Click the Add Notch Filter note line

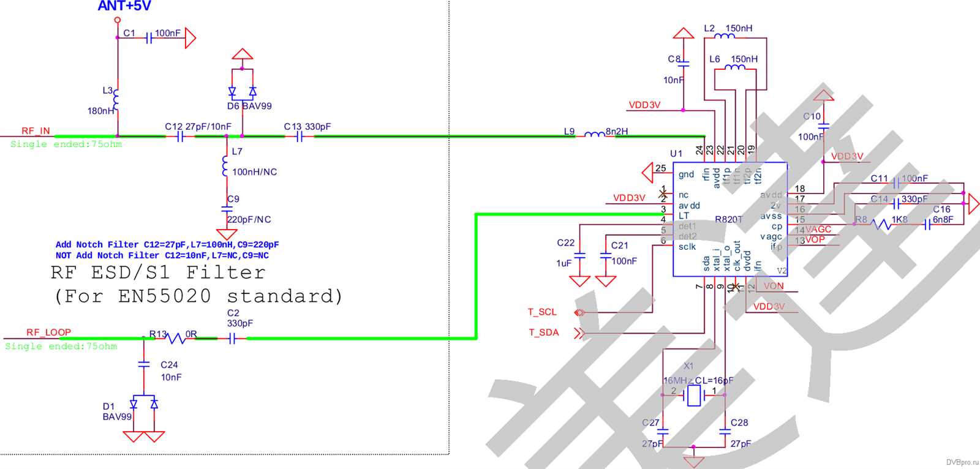167,244
